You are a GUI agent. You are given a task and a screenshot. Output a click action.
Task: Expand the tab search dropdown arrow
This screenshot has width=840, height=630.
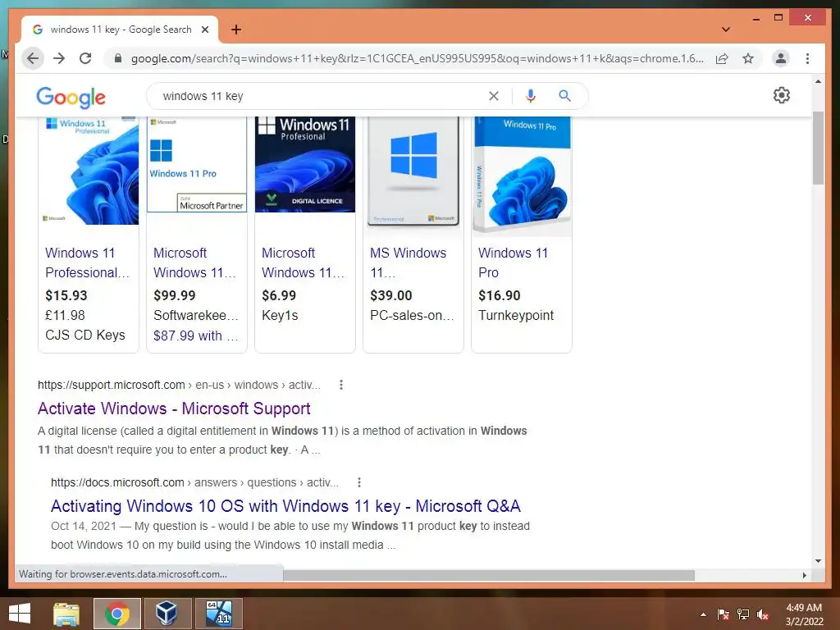click(726, 30)
